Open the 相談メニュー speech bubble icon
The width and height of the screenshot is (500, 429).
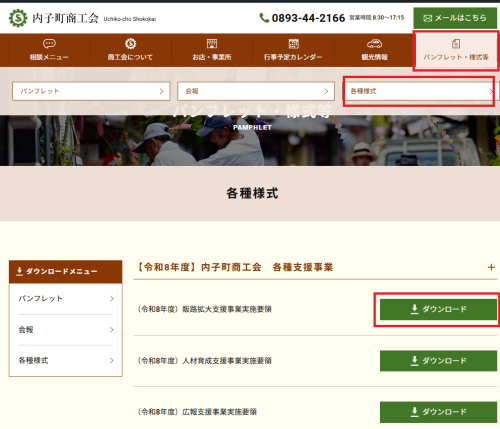(49, 43)
